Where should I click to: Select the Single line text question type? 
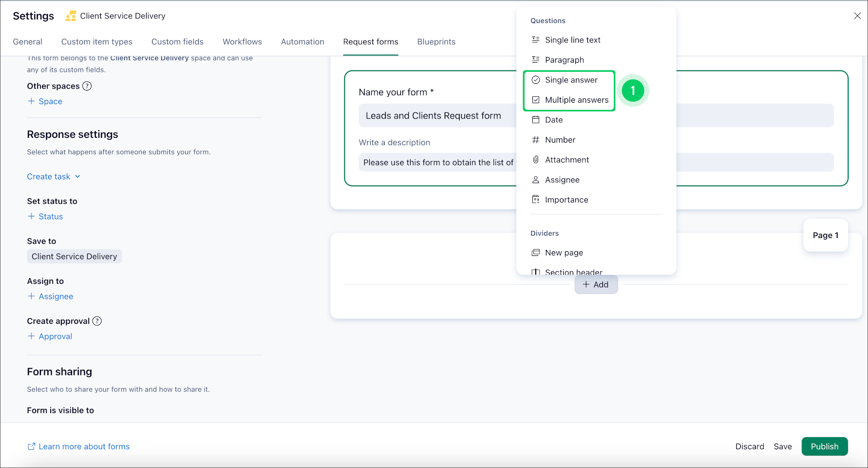[x=572, y=40]
